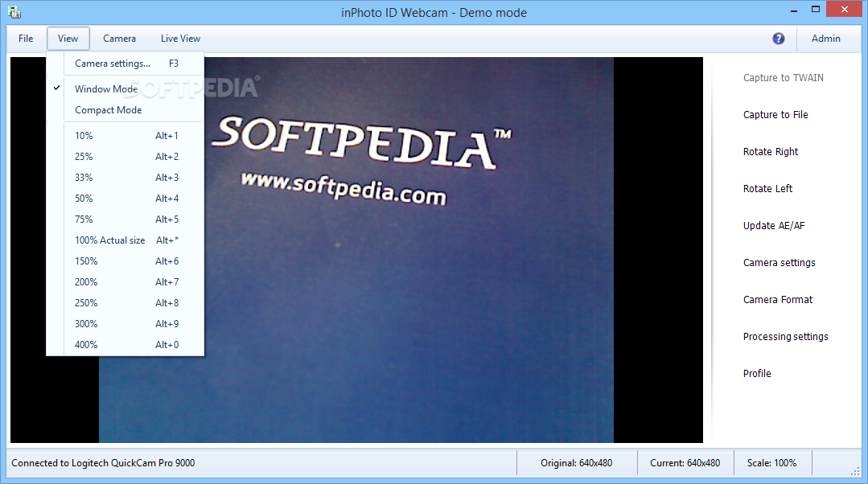Minimize the inPhoto ID Webcam window
The height and width of the screenshot is (484, 868).
point(794,10)
